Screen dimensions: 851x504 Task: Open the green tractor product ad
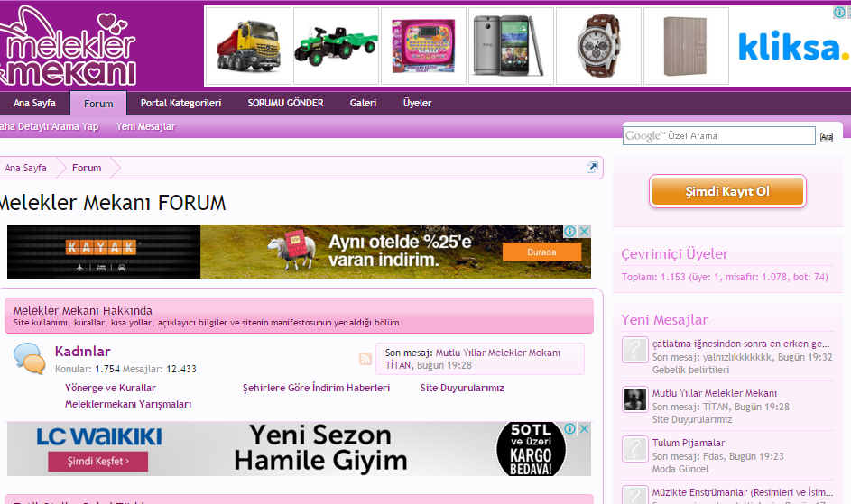click(336, 46)
